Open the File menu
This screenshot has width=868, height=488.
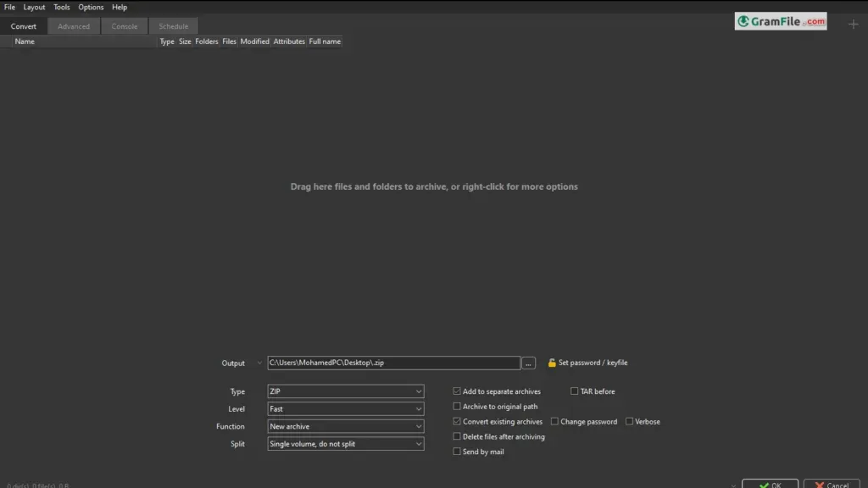(9, 7)
